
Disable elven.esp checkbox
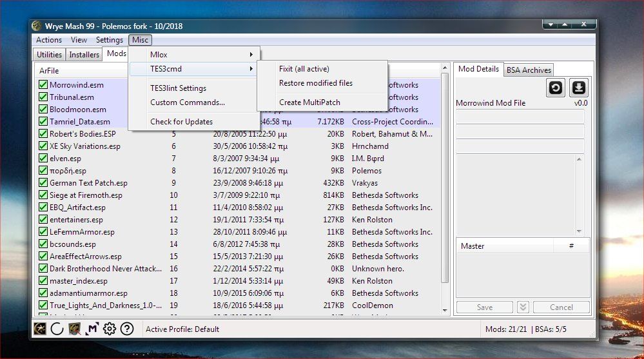pyautogui.click(x=43, y=158)
